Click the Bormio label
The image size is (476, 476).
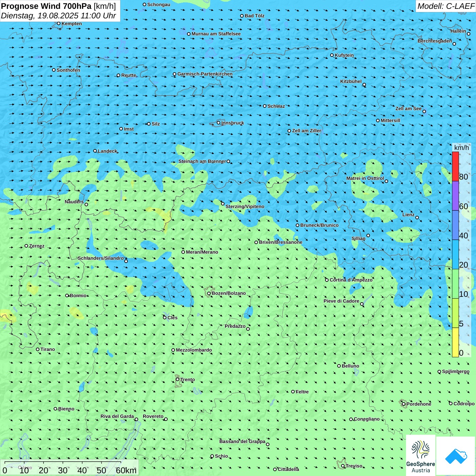pyautogui.click(x=78, y=295)
